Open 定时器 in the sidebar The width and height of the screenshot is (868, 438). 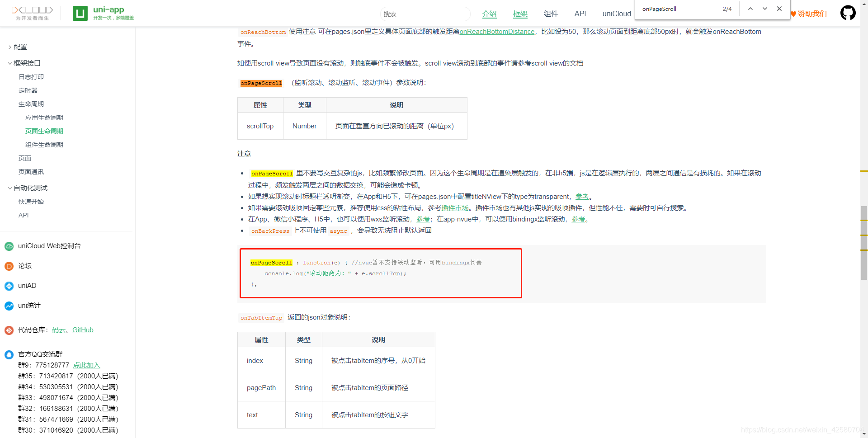point(28,90)
